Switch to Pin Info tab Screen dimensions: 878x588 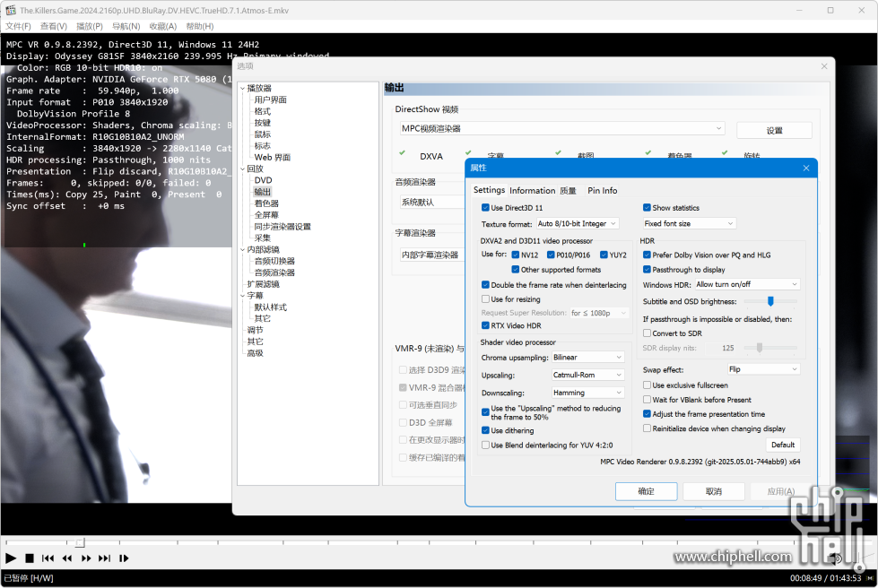602,190
